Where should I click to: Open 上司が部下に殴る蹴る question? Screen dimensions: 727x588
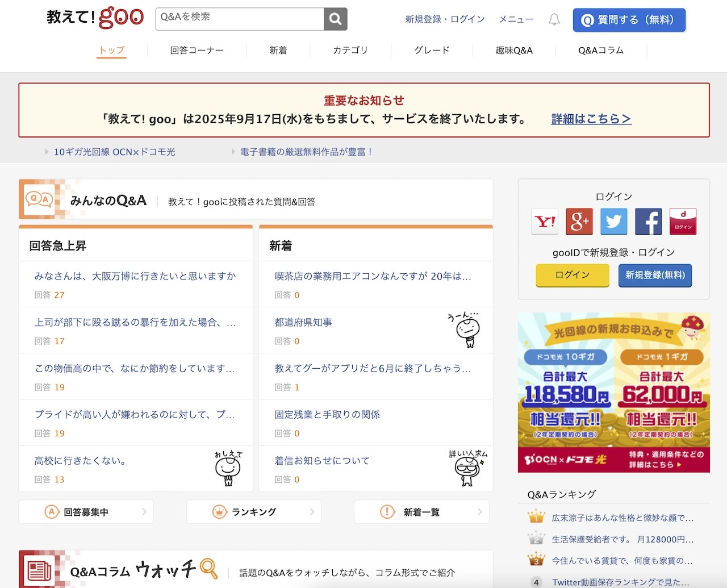(135, 322)
